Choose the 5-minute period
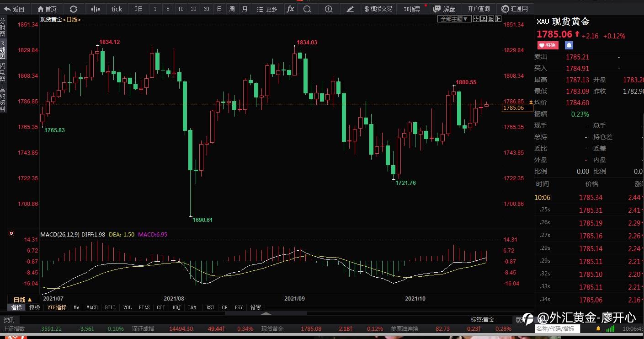644x339 pixels. click(168, 9)
